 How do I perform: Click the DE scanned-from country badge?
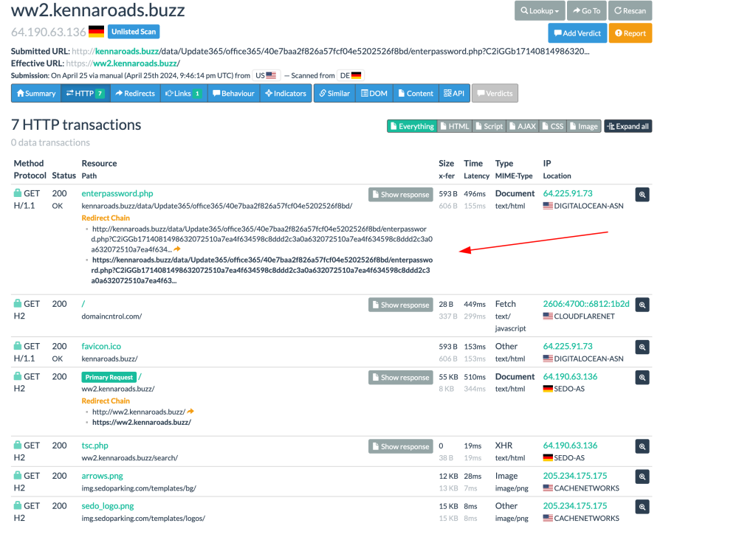(x=351, y=76)
